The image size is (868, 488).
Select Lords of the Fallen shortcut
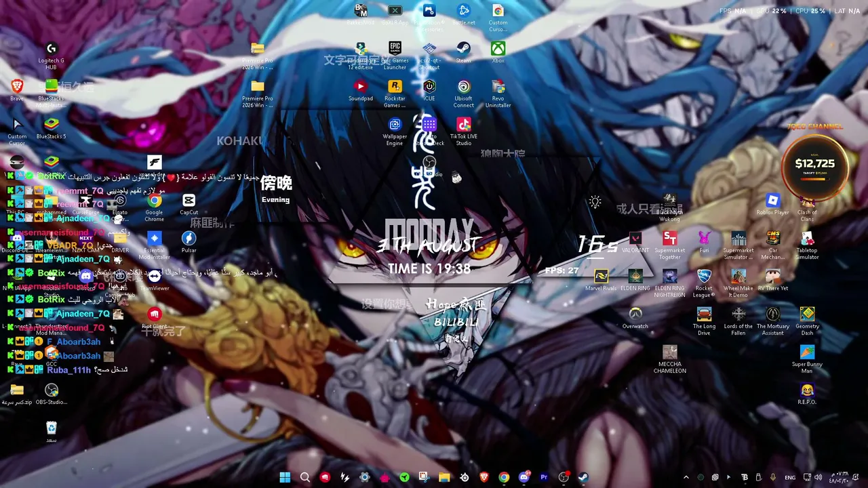(x=738, y=321)
